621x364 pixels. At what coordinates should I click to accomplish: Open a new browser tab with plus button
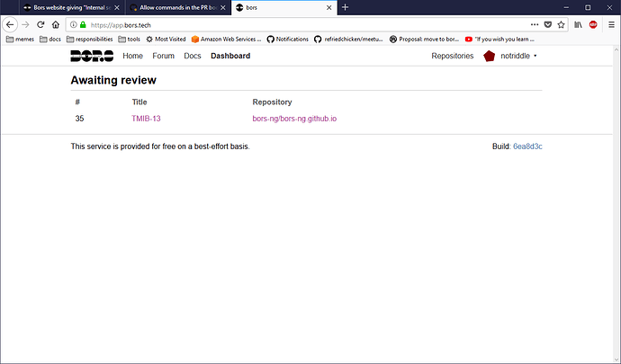[x=345, y=7]
